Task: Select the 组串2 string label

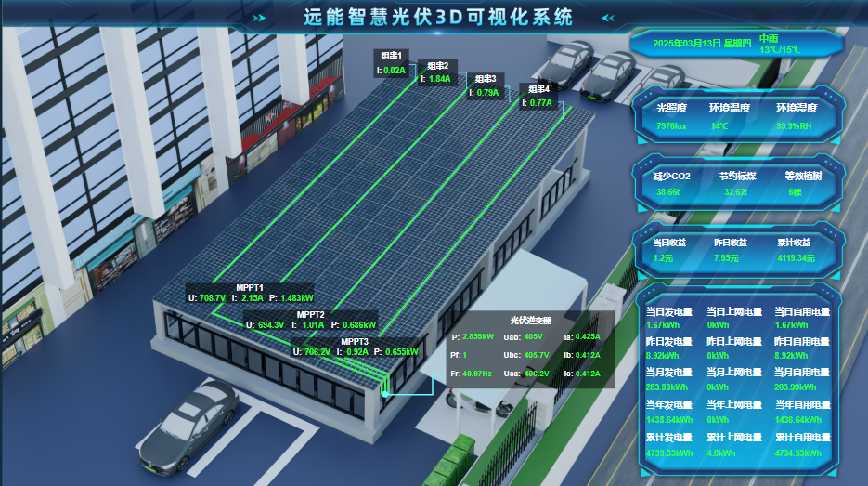Action: (436, 72)
